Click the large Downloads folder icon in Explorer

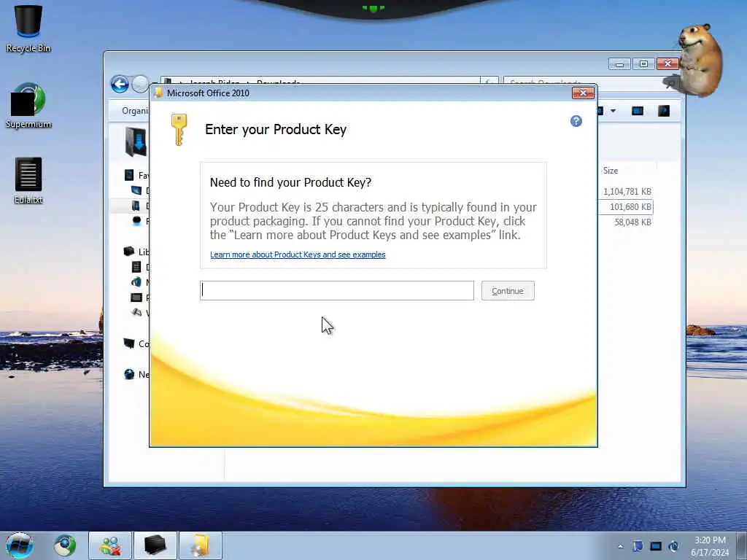click(136, 141)
